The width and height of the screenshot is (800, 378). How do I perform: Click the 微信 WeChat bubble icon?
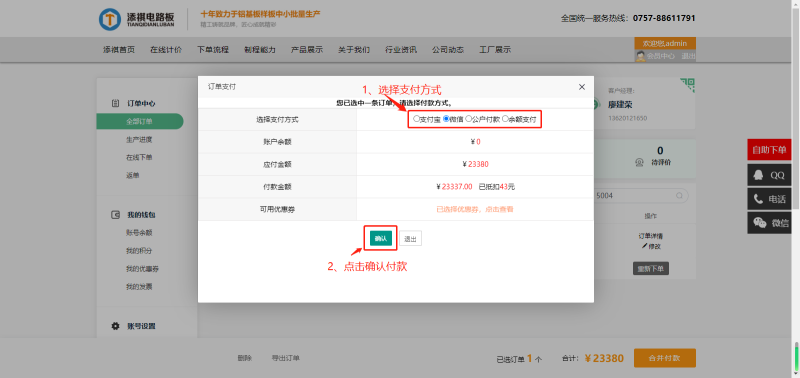[760, 223]
